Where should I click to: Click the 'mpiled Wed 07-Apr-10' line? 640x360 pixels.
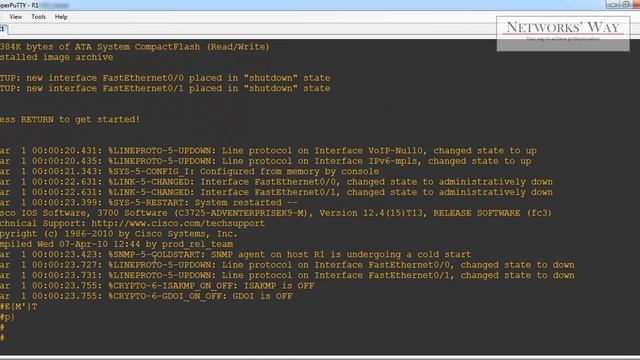[116, 244]
